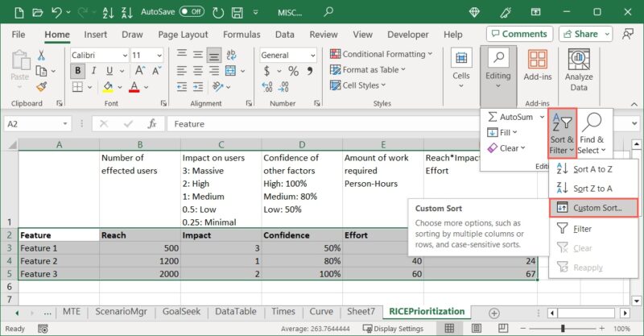Click the Insert Function fx icon
This screenshot has height=336, width=644.
152,124
